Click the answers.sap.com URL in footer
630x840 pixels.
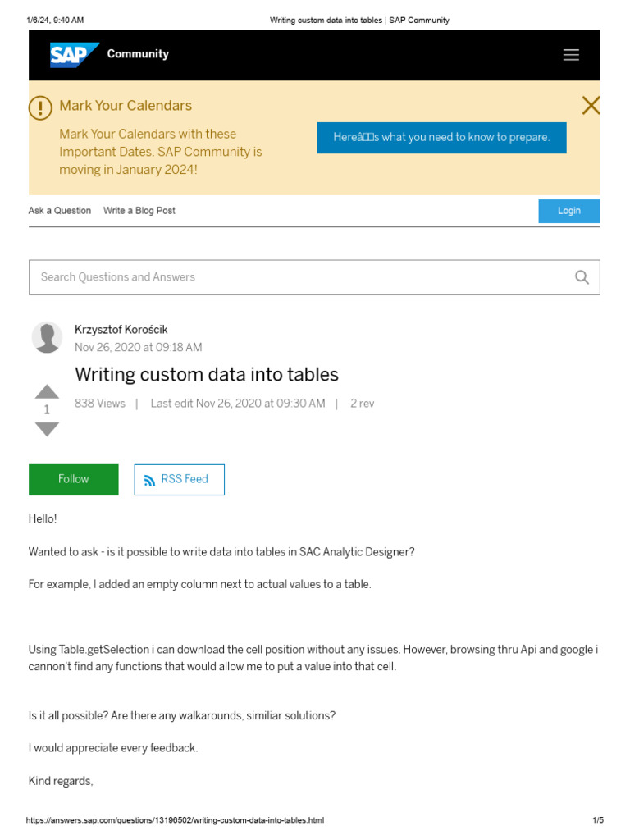coord(175,820)
